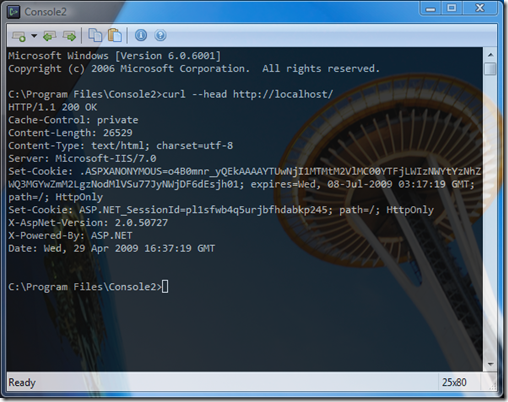Expand the new tab dropdown arrow
508x402 pixels.
34,35
